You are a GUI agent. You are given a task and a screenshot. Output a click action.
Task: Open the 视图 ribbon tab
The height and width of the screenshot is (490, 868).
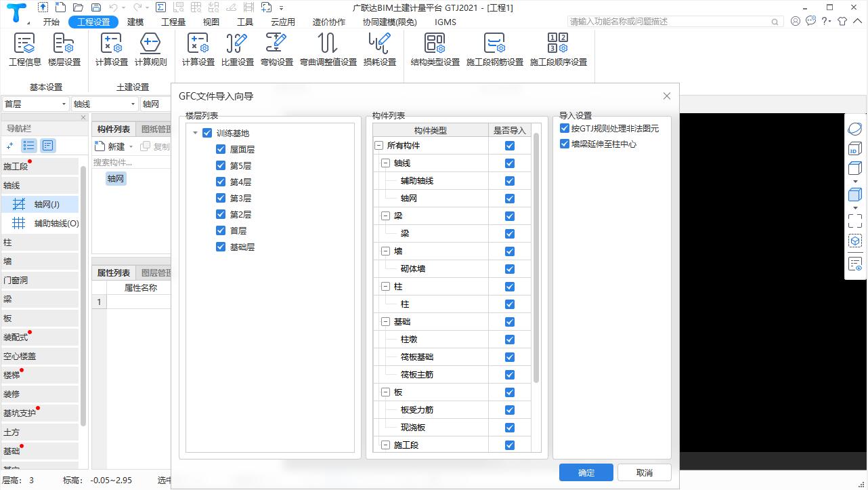point(211,22)
